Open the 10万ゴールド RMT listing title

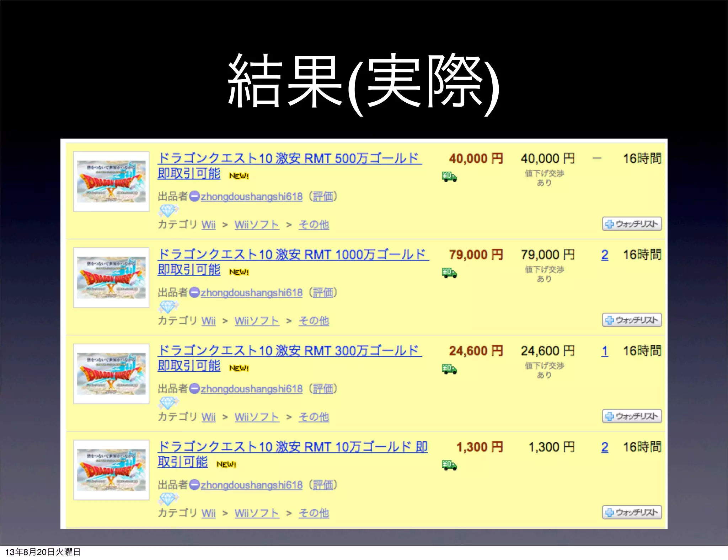tap(293, 454)
